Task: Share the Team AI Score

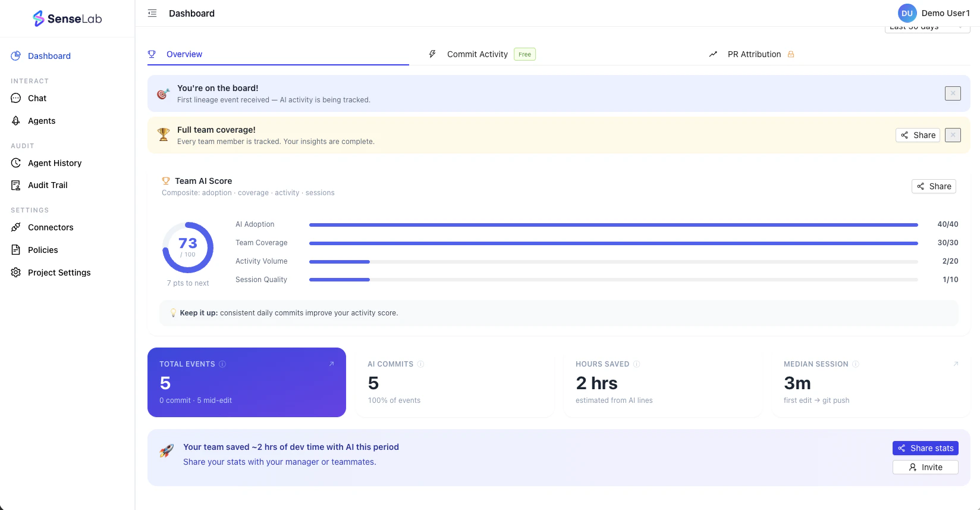Action: (934, 186)
